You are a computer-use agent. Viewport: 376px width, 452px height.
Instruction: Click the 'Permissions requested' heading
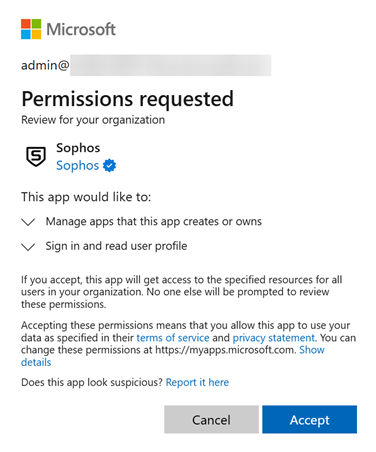(x=127, y=99)
